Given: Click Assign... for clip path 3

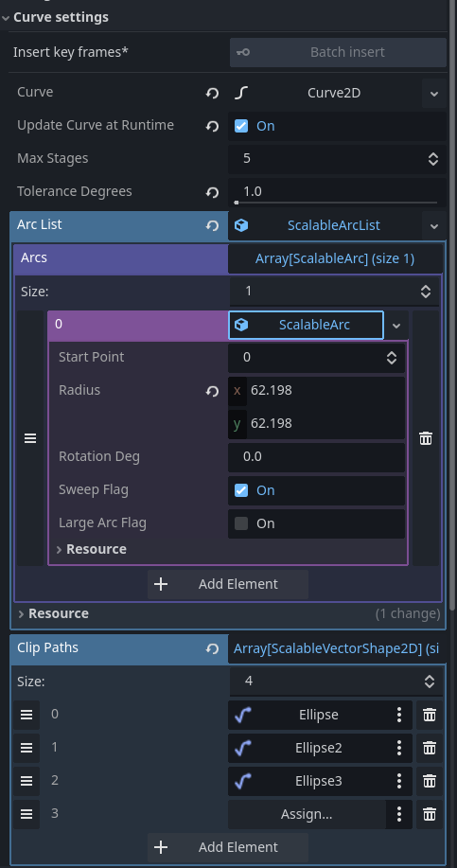Looking at the screenshot, I should click(308, 814).
